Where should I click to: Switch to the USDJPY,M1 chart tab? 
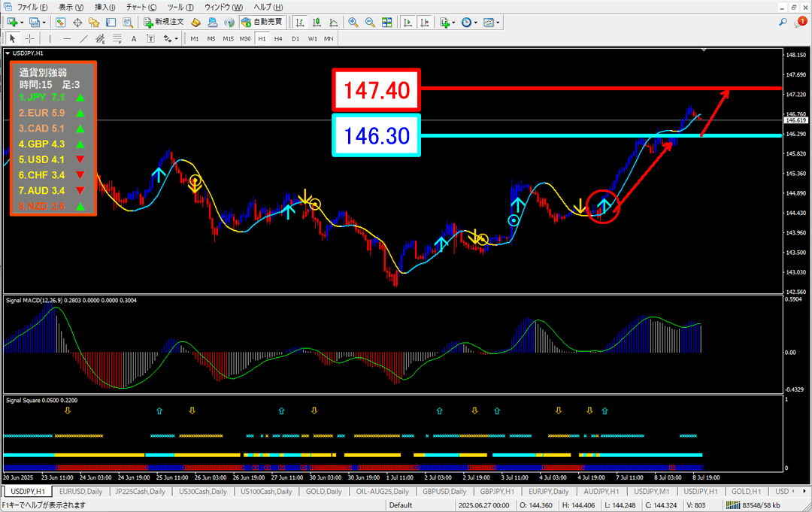click(651, 491)
